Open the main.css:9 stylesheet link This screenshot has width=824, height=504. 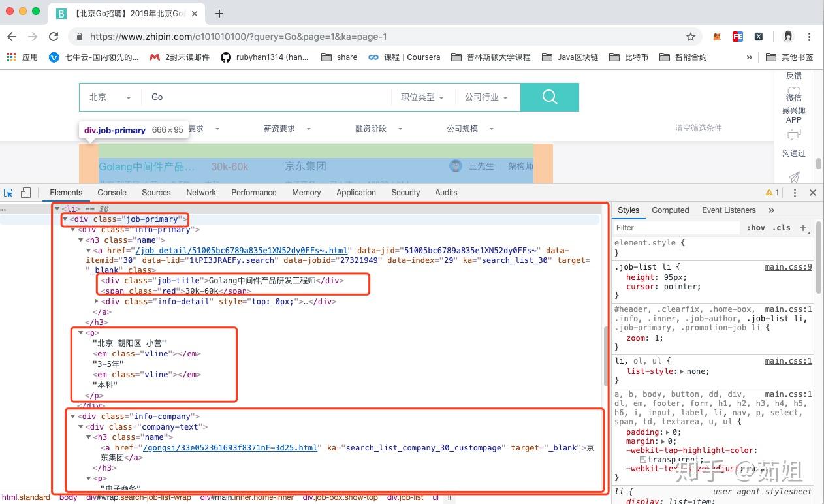point(787,266)
